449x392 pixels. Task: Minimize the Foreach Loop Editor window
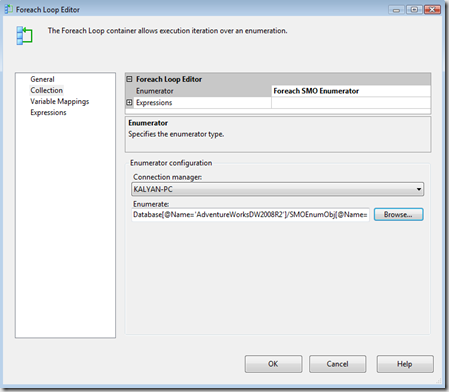(396, 10)
